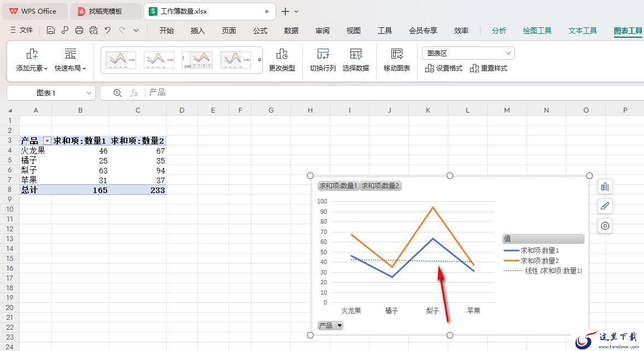Switch to the 分析 tab
This screenshot has width=644, height=351.
(x=499, y=31)
